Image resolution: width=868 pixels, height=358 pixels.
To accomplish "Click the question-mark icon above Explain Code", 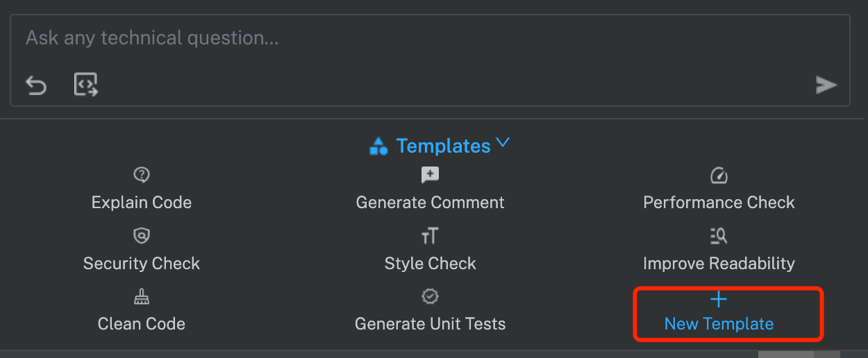I will pos(142,175).
